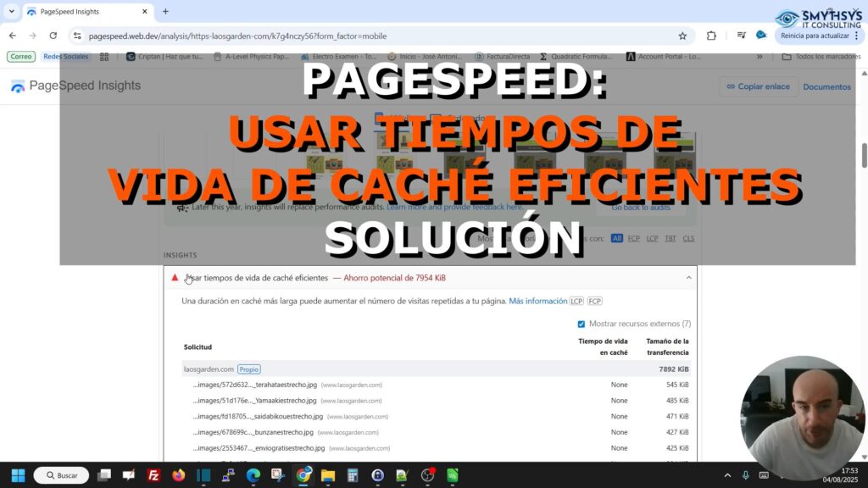Select the All metric filter
This screenshot has width=868, height=488.
tap(617, 238)
